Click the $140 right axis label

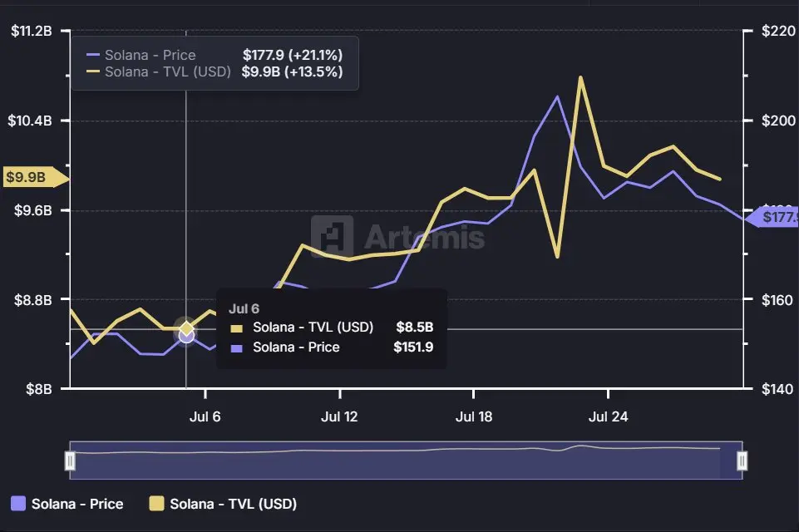pyautogui.click(x=778, y=389)
